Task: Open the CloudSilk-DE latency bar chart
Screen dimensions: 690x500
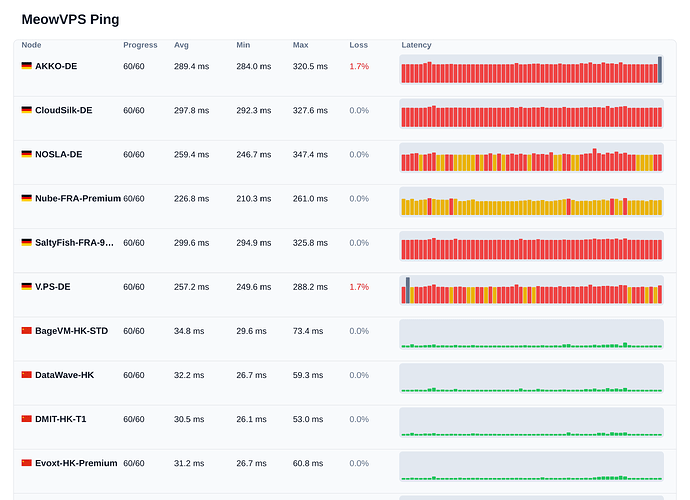Action: click(x=531, y=114)
